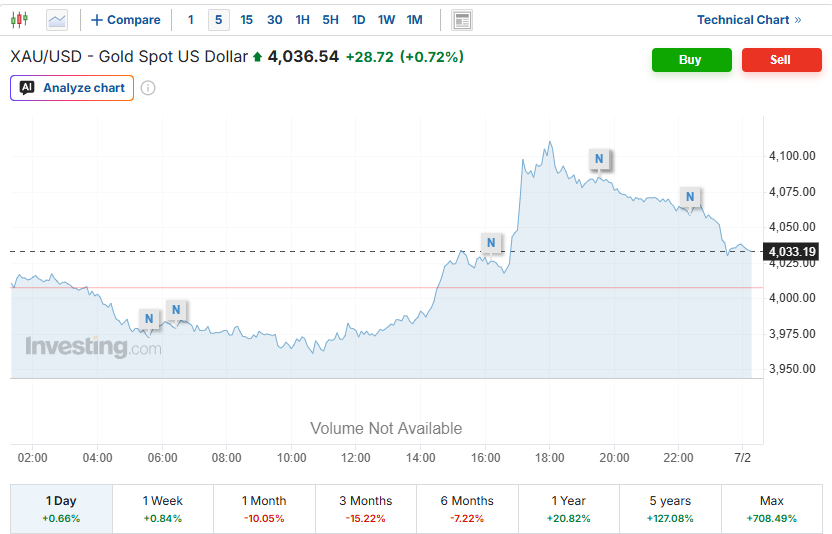Image resolution: width=832 pixels, height=534 pixels.
Task: Select the 5 minute interval
Action: 219,20
